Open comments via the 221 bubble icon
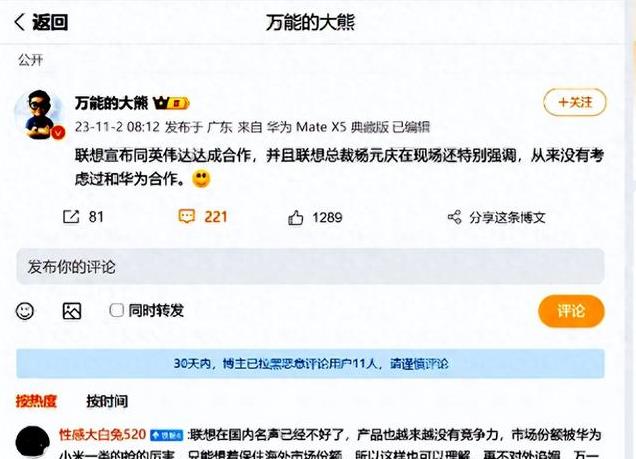Screen dimensions: 636x459 coord(187,217)
